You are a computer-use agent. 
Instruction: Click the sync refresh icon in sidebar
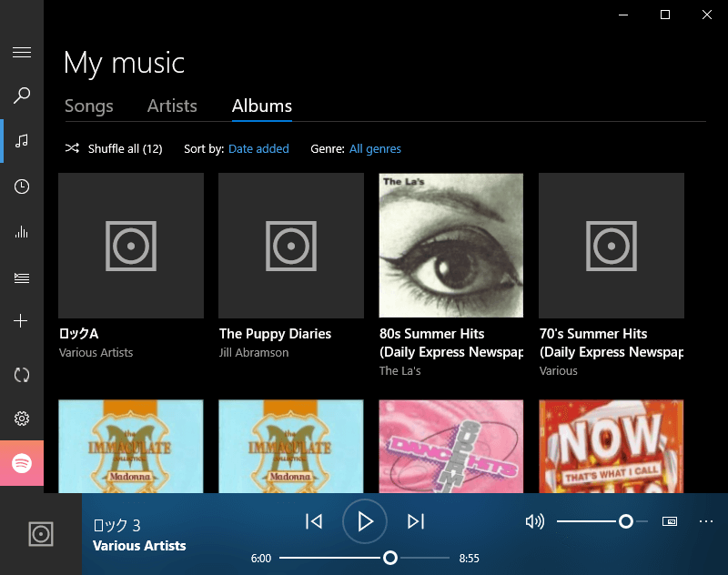click(x=21, y=375)
